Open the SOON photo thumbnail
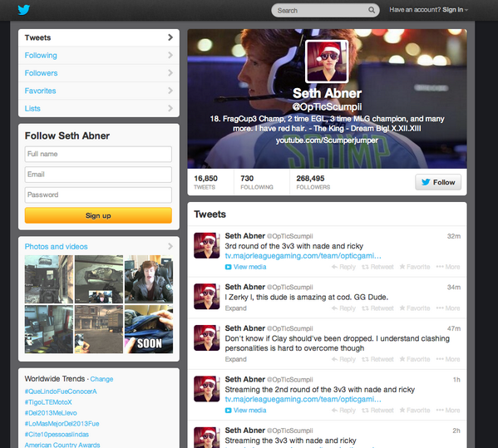 pyautogui.click(x=149, y=329)
